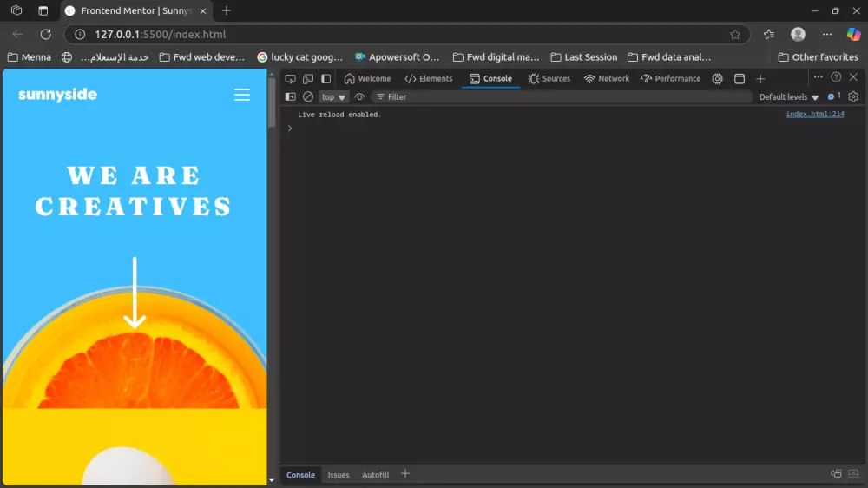Toggle the drawer dock icon at bottom right
The height and width of the screenshot is (488, 868).
pos(836,473)
